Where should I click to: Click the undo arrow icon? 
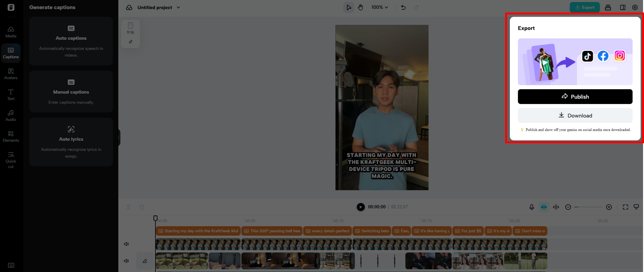(x=403, y=7)
